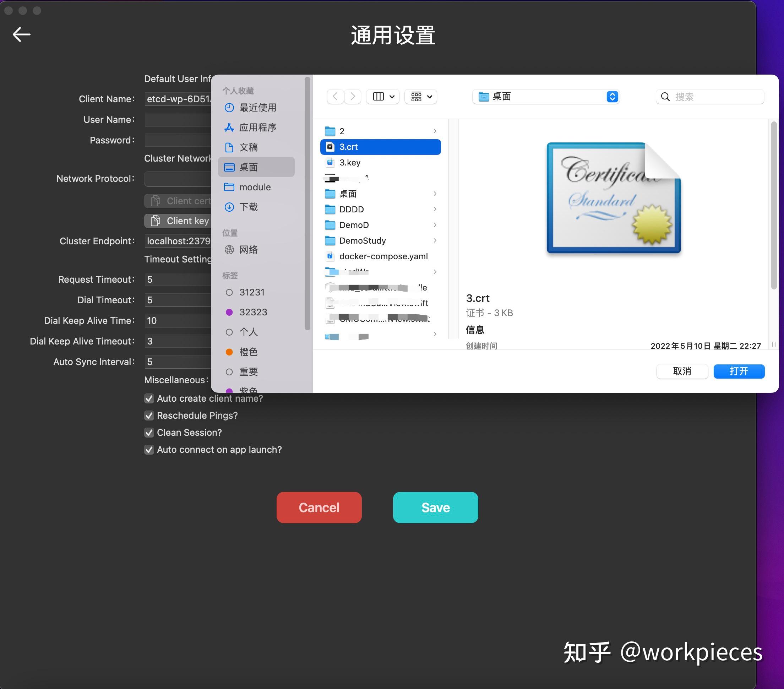
Task: Disable Reschedule Pings setting
Action: coord(149,416)
